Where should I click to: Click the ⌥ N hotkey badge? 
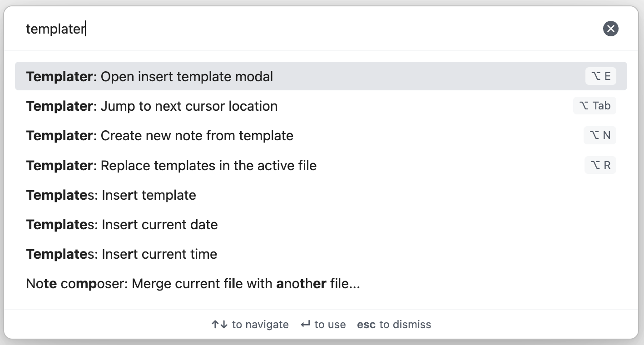coord(600,135)
